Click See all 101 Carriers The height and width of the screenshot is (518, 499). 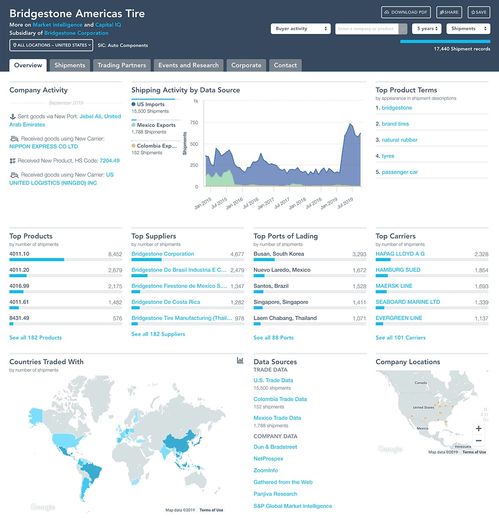point(400,338)
